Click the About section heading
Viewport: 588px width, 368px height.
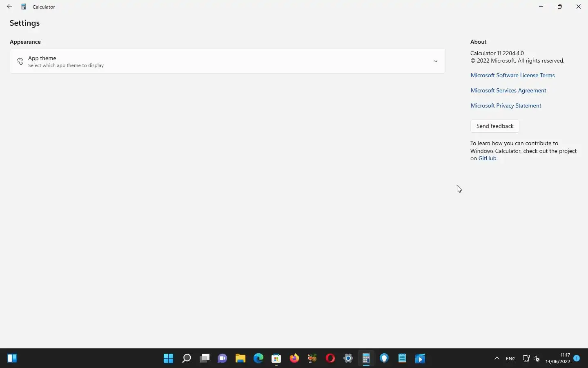coord(478,42)
